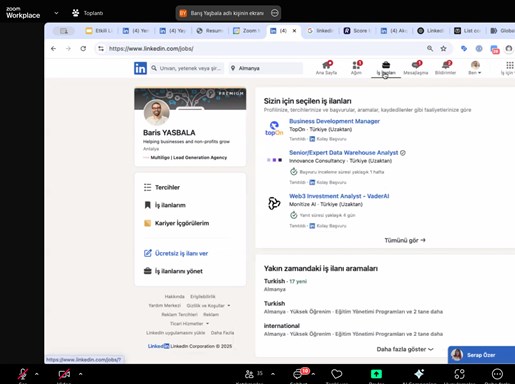Click Monitize AI company logo
Image resolution: width=515 pixels, height=384 pixels.
[274, 203]
